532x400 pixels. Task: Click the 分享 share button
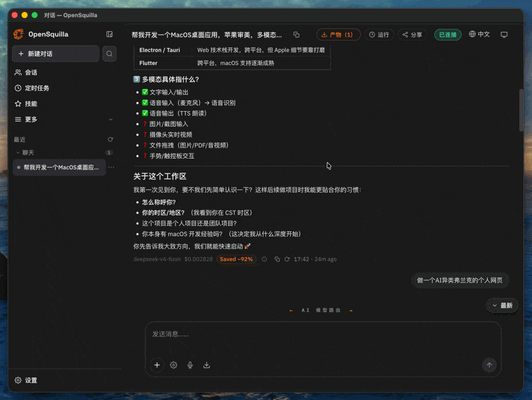412,35
